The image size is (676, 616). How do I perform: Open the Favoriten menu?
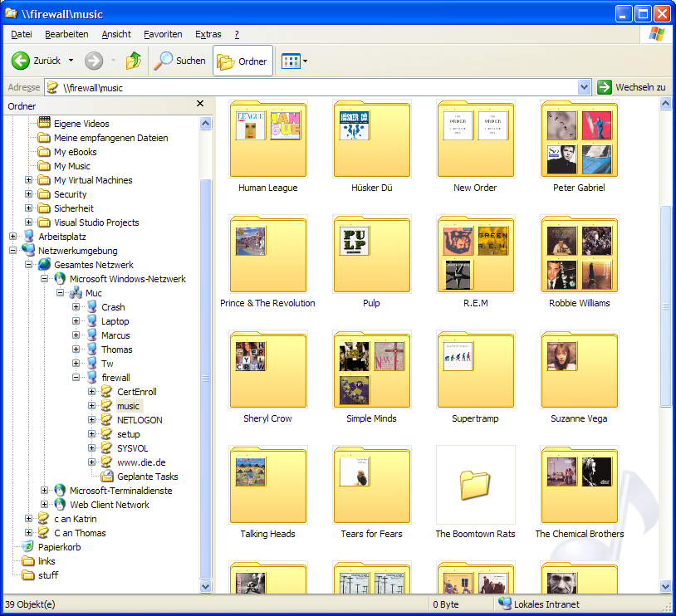(x=163, y=35)
